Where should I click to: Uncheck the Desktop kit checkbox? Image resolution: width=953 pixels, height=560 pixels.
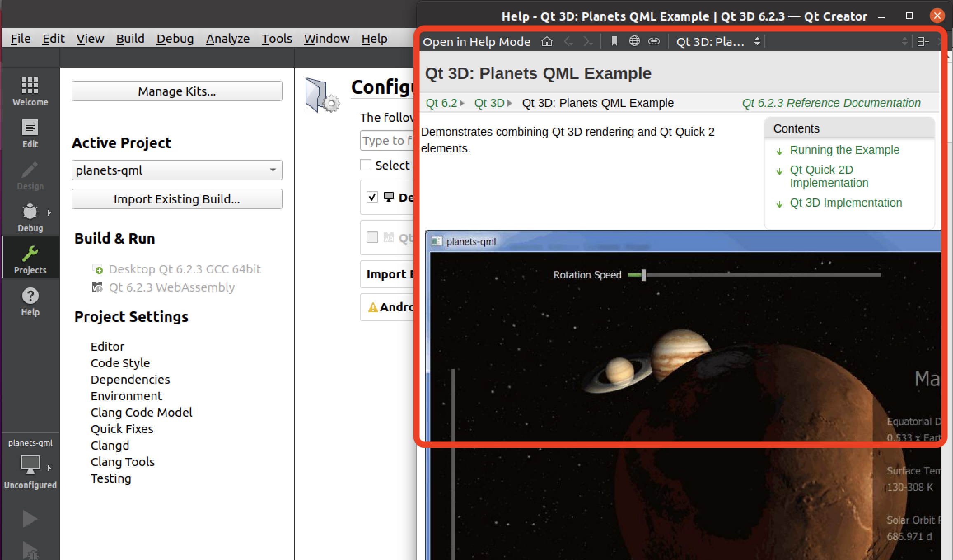pyautogui.click(x=372, y=197)
